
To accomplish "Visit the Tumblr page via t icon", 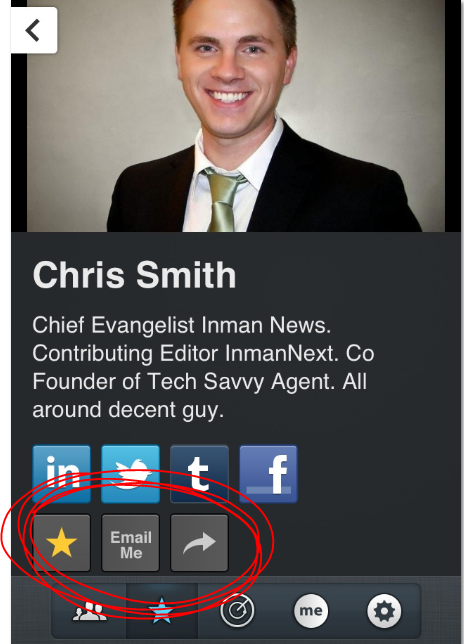I will point(200,474).
